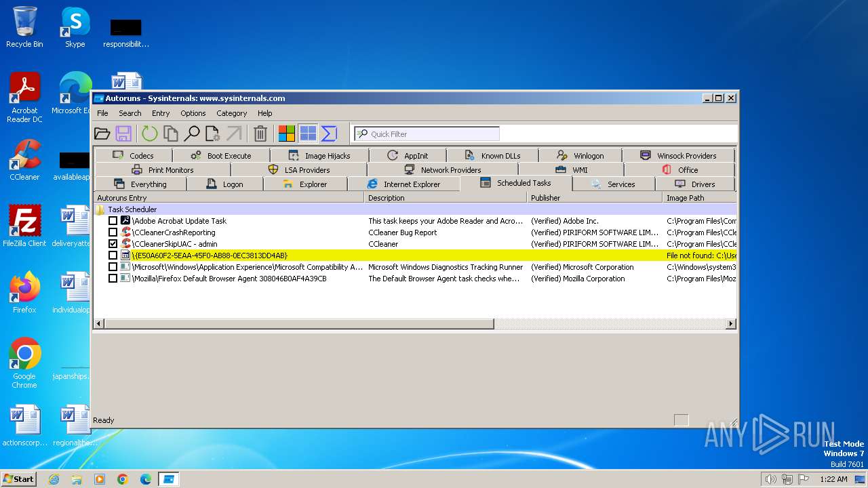Sort by Description column header
The height and width of the screenshot is (488, 868).
[446, 198]
